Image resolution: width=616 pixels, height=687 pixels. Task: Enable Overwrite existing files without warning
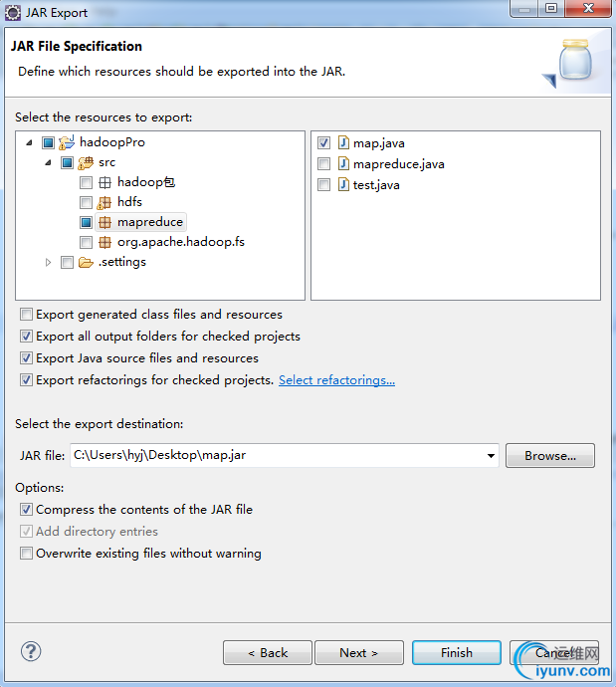(27, 554)
